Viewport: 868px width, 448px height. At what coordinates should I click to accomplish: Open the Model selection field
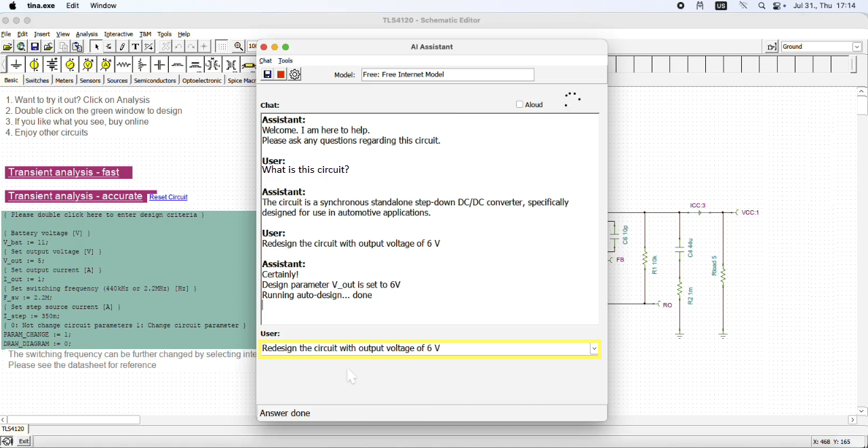pyautogui.click(x=448, y=75)
